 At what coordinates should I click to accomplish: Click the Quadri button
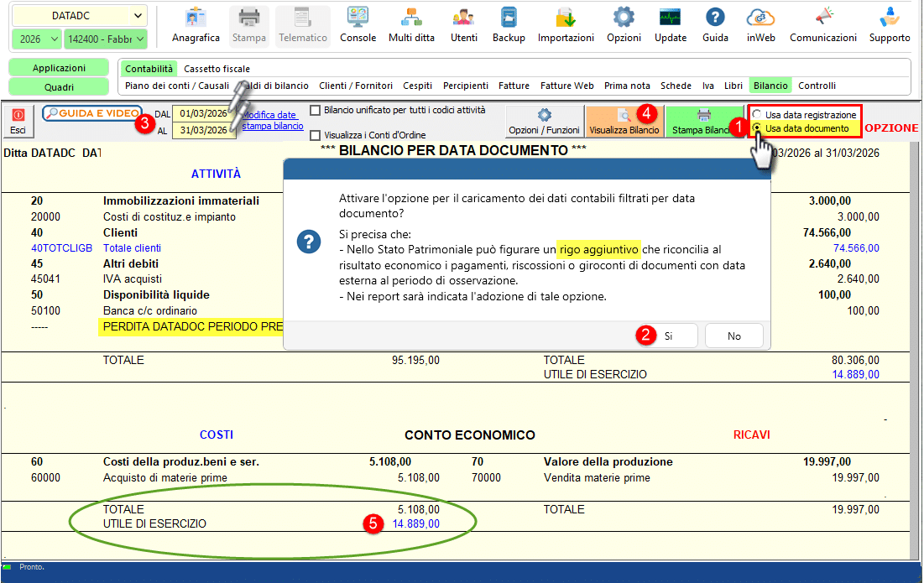pos(59,87)
